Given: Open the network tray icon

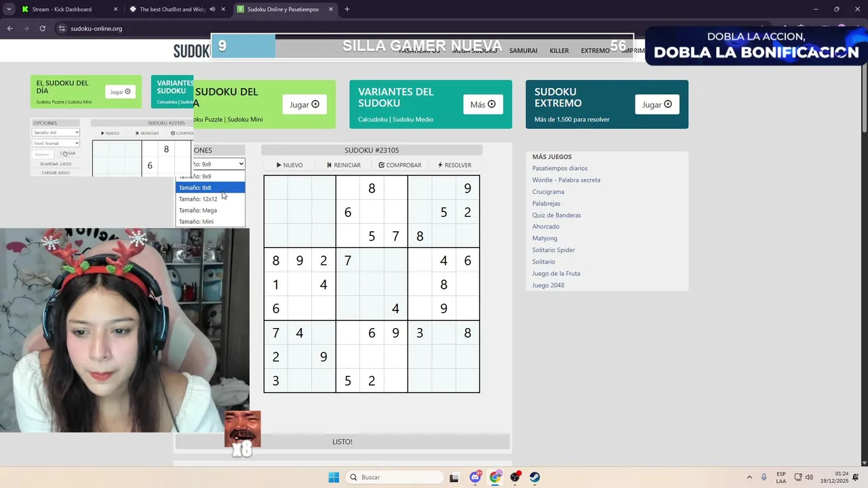Looking at the screenshot, I should coord(798,477).
